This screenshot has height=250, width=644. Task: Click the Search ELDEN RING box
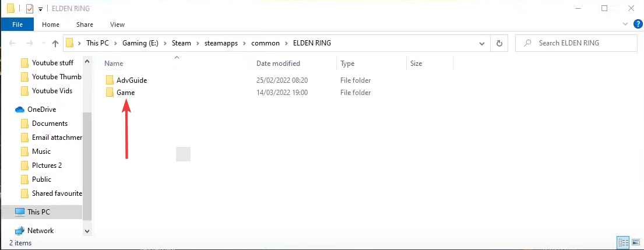(x=576, y=43)
